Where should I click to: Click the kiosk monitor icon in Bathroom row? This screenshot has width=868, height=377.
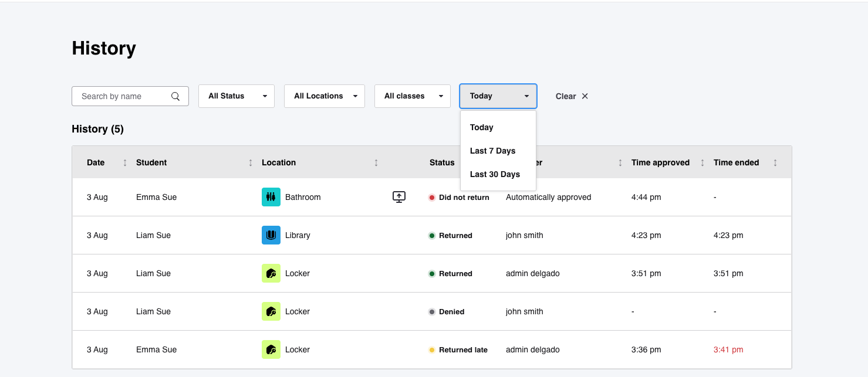pos(399,197)
